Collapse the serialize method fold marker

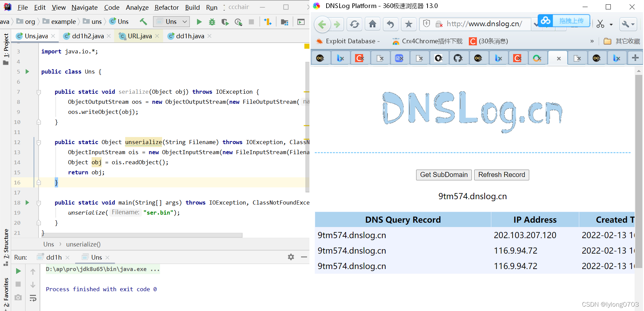tap(39, 92)
